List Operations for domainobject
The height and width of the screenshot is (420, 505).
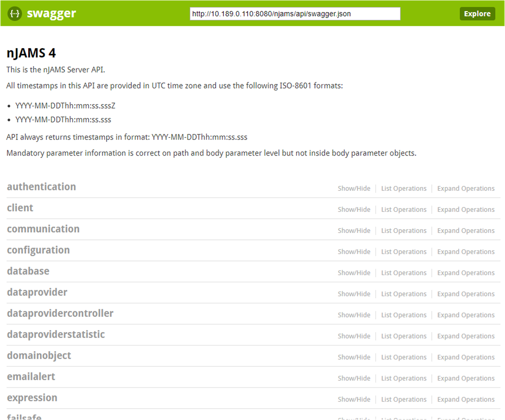click(x=404, y=357)
